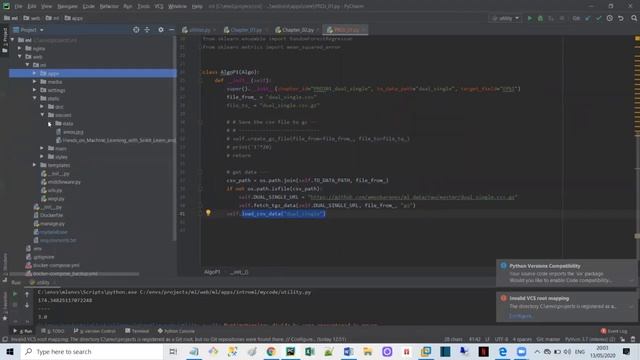640x360 pixels.
Task: Collapse the static folder arrow
Action: [x=35, y=98]
